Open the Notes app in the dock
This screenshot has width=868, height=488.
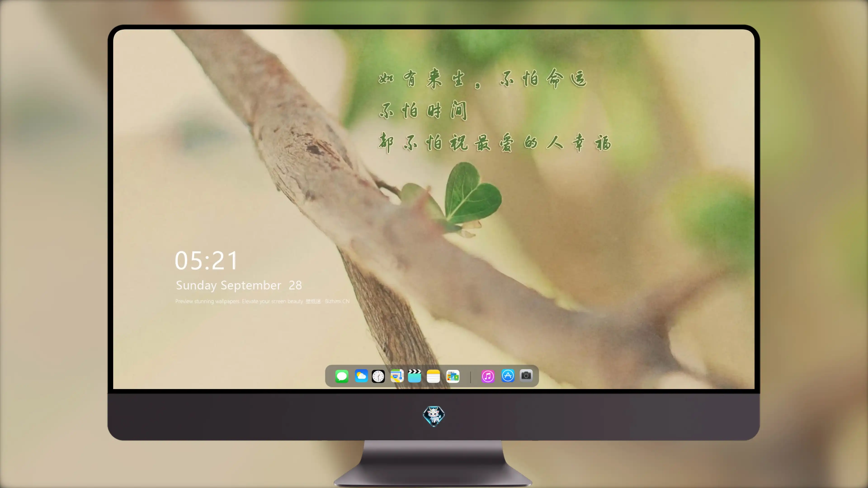point(433,376)
